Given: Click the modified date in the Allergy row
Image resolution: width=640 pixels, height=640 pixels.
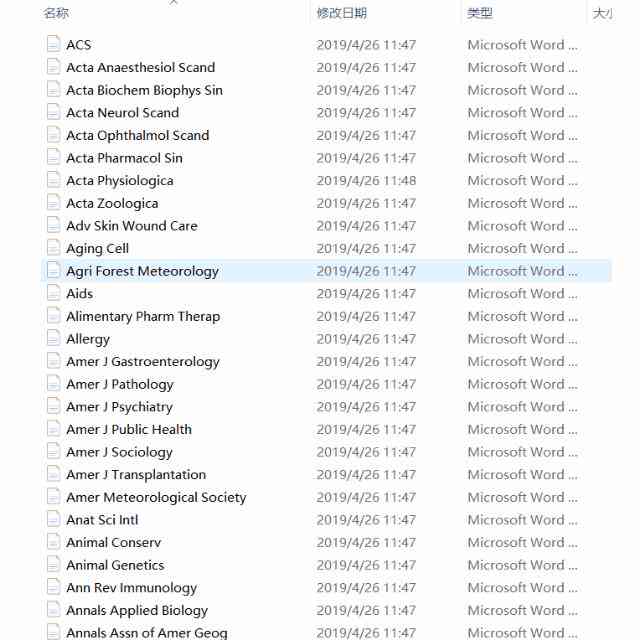Looking at the screenshot, I should click(366, 339).
